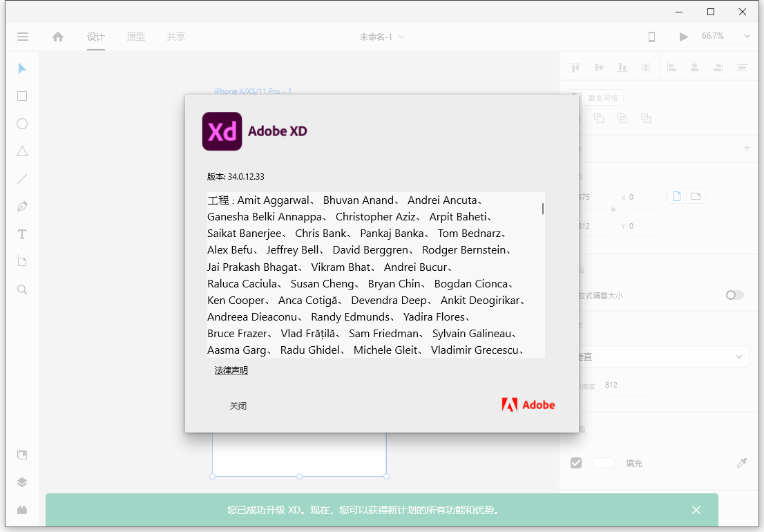Pick color with eyedropper icon

[742, 463]
